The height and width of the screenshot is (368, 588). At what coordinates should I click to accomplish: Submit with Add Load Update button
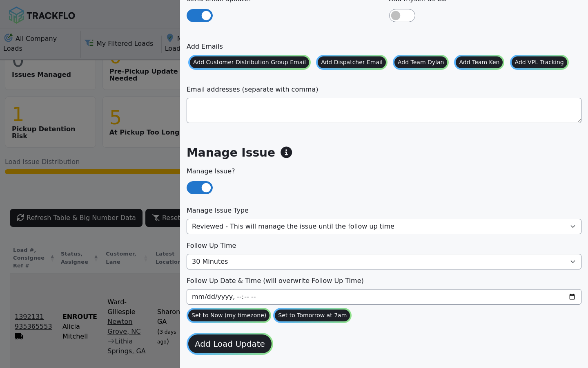(x=230, y=344)
